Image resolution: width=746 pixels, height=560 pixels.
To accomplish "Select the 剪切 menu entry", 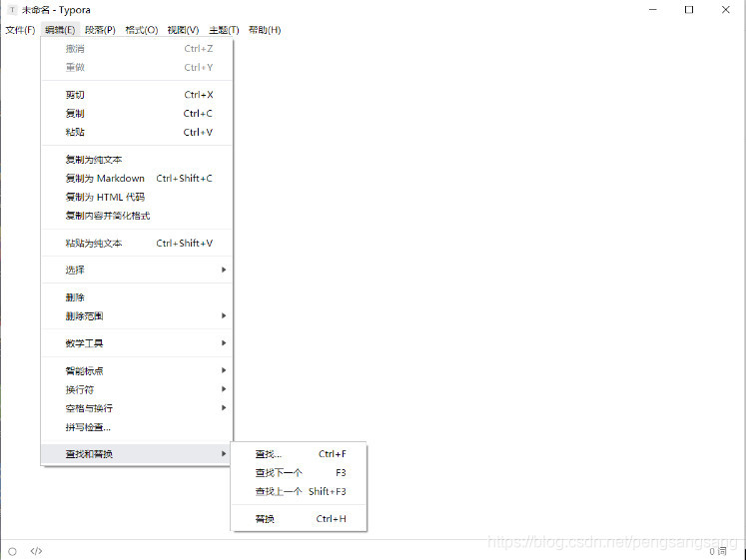I will coord(137,95).
